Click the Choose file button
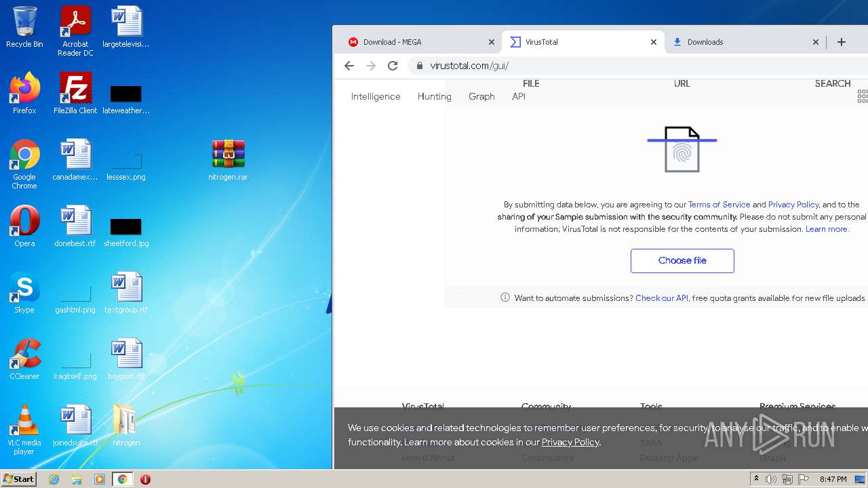Image resolution: width=868 pixels, height=488 pixels. click(682, 261)
